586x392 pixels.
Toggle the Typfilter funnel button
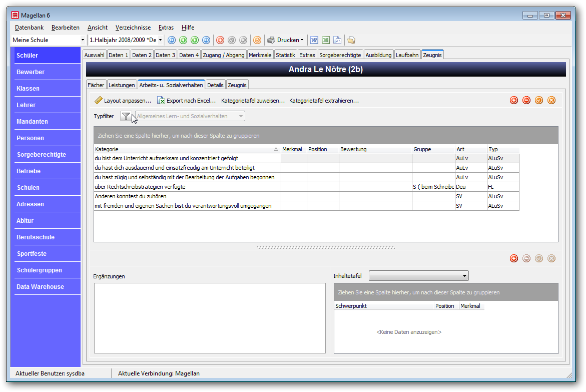point(126,116)
